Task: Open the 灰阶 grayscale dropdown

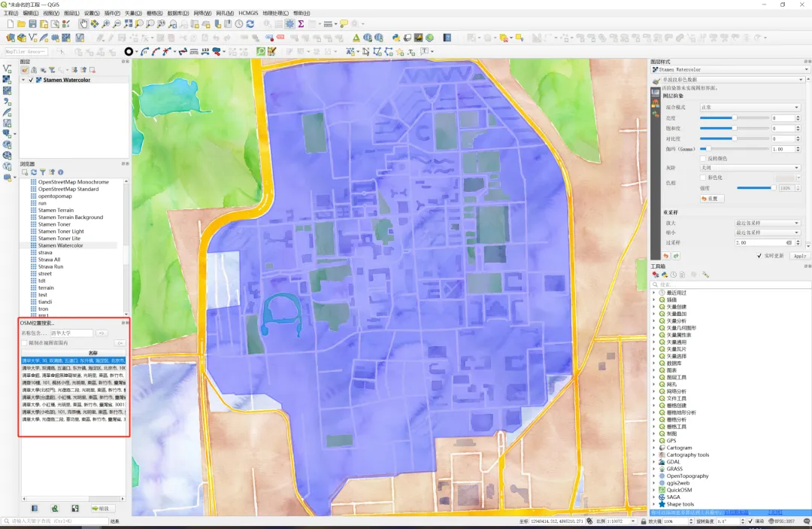Action: tap(750, 168)
